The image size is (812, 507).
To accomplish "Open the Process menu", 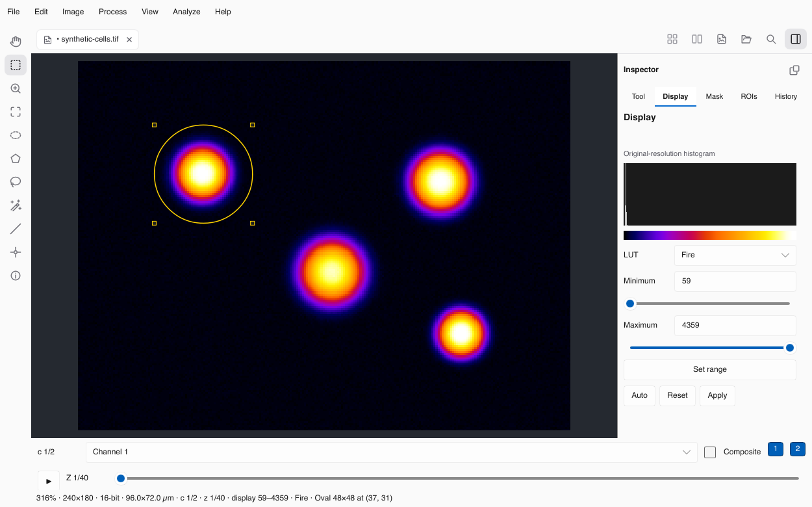I will point(113,12).
